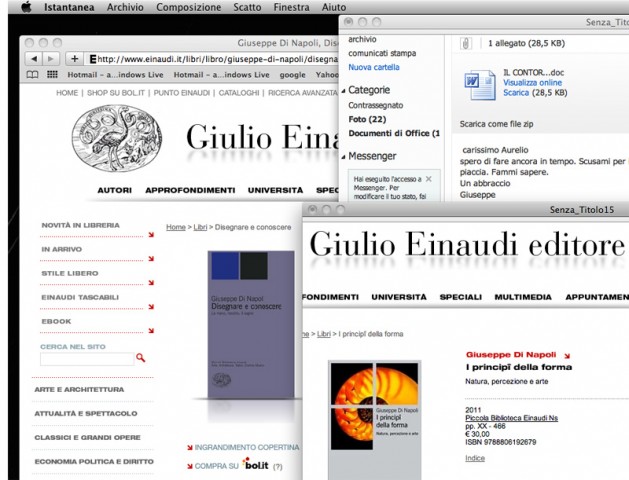629x480 pixels.
Task: Click Nuova cartella link
Action: (374, 67)
